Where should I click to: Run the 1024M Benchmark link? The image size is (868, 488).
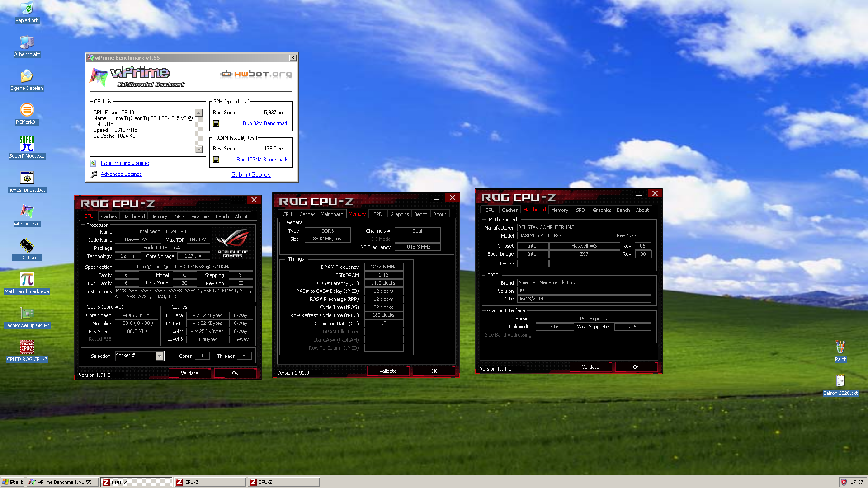pyautogui.click(x=262, y=160)
